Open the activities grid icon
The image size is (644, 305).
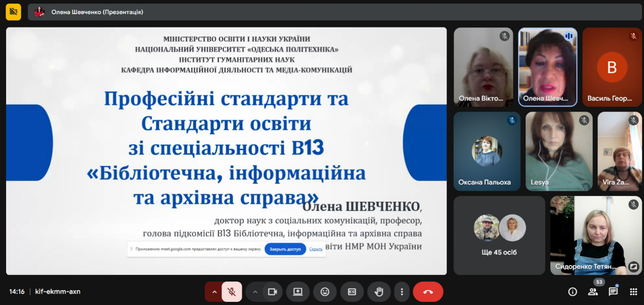pos(633,292)
